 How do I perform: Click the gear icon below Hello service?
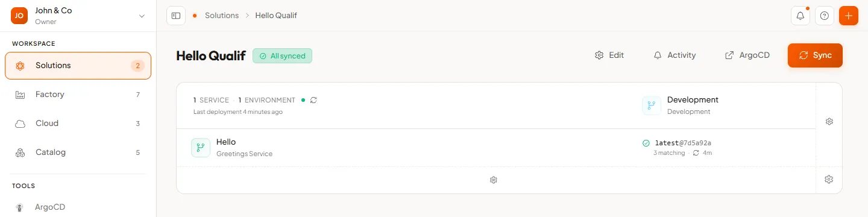coord(494,180)
